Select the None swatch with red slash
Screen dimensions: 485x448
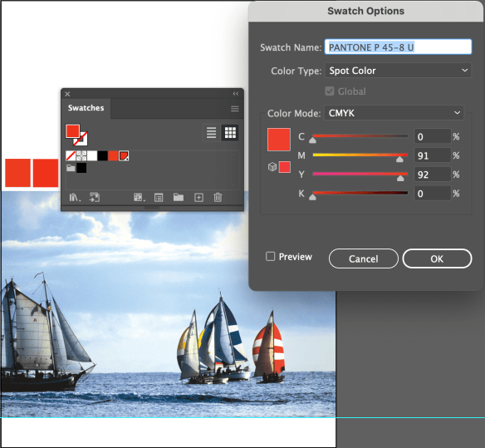click(x=71, y=155)
